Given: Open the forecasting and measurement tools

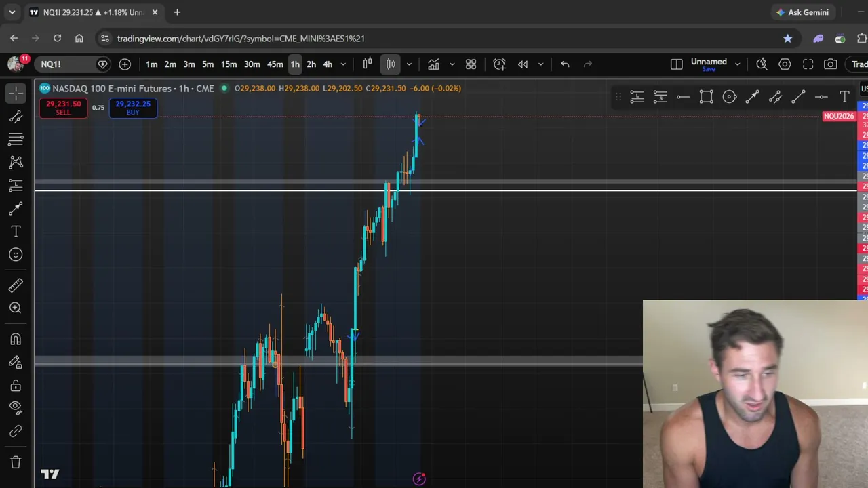Looking at the screenshot, I should 16,185.
